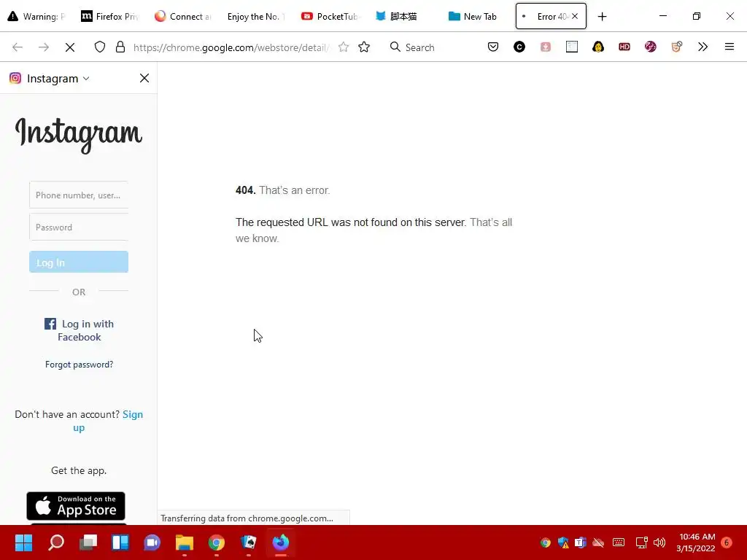
Task: Show site security padlock info
Action: tap(120, 47)
